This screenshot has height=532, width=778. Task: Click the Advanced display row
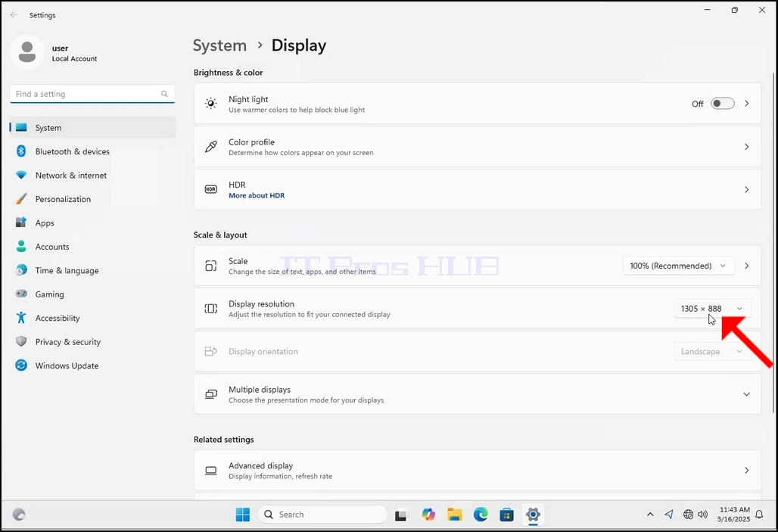click(478, 471)
